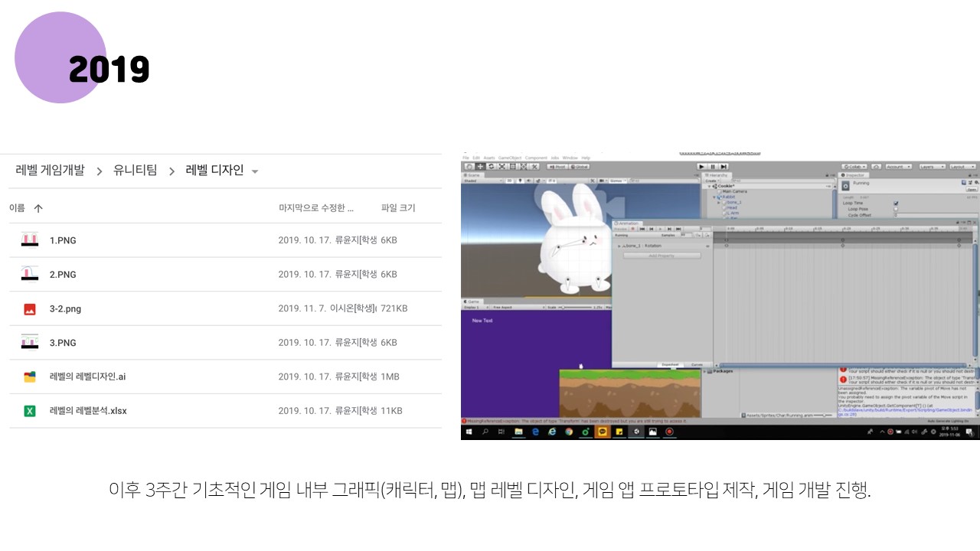980x551 pixels.
Task: Open the Create dropdown in Hierarchy
Action: tap(712, 181)
